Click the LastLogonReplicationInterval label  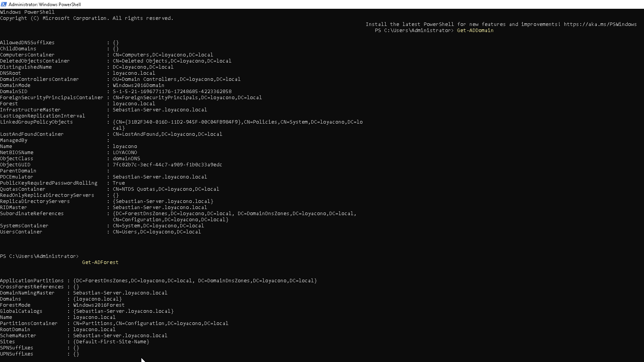pos(43,116)
